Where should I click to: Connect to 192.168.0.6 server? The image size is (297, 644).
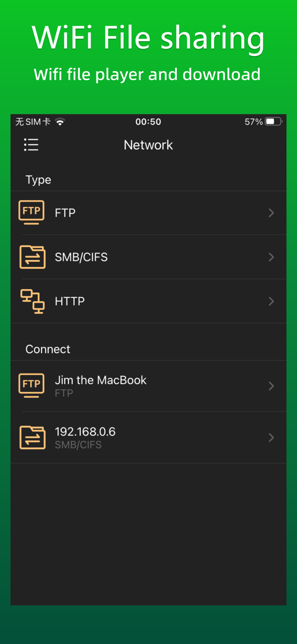(85, 432)
